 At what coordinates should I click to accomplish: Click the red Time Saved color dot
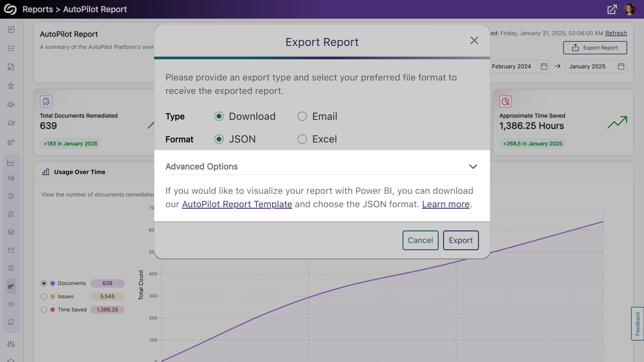[x=52, y=310]
